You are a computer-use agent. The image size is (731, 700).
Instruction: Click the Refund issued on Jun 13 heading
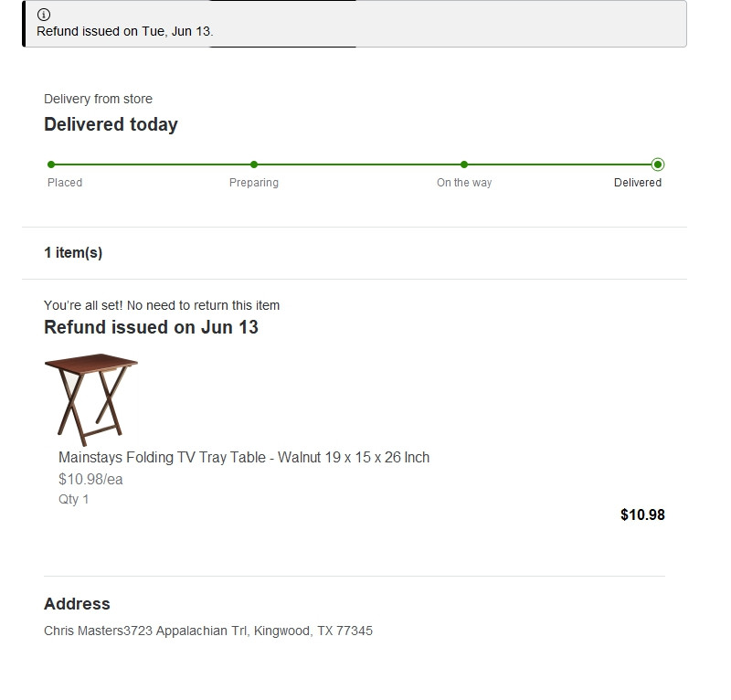click(x=151, y=327)
